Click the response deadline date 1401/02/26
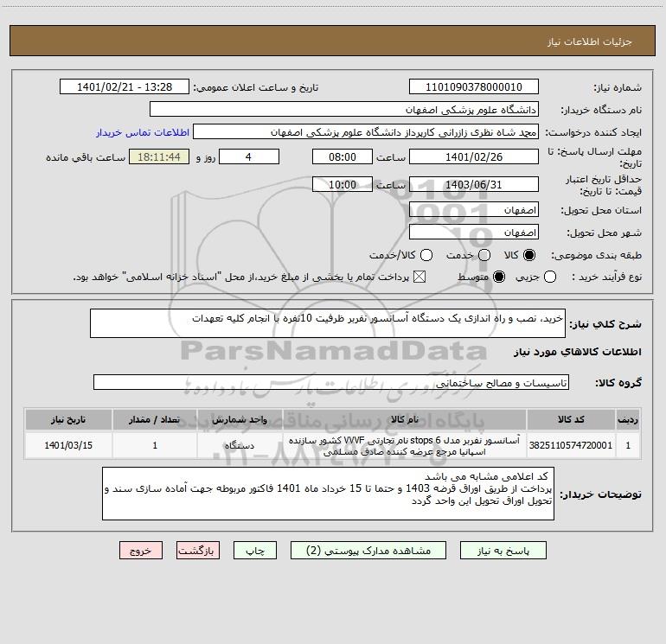 (x=474, y=156)
